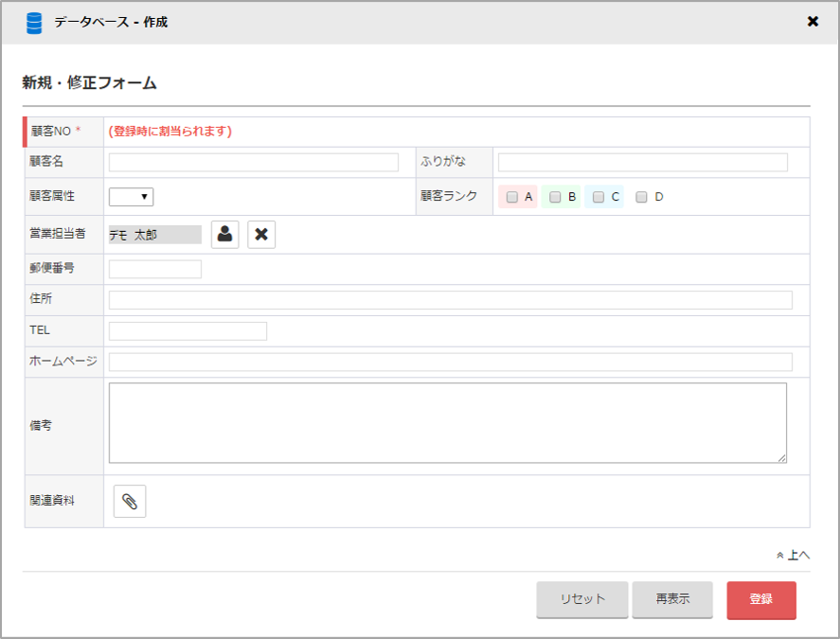
Task: Click inside the 備考 text area
Action: [447, 423]
